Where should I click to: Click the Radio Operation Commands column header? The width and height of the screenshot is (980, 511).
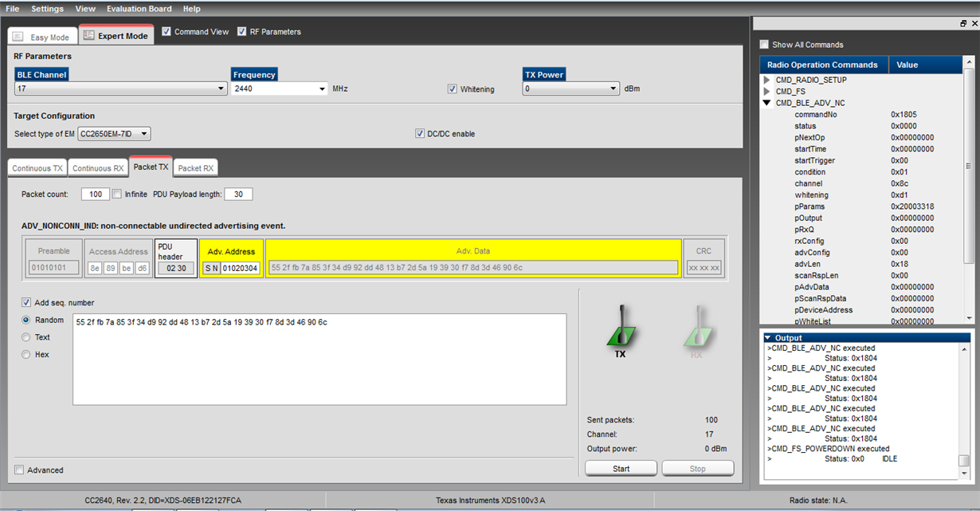pyautogui.click(x=822, y=65)
